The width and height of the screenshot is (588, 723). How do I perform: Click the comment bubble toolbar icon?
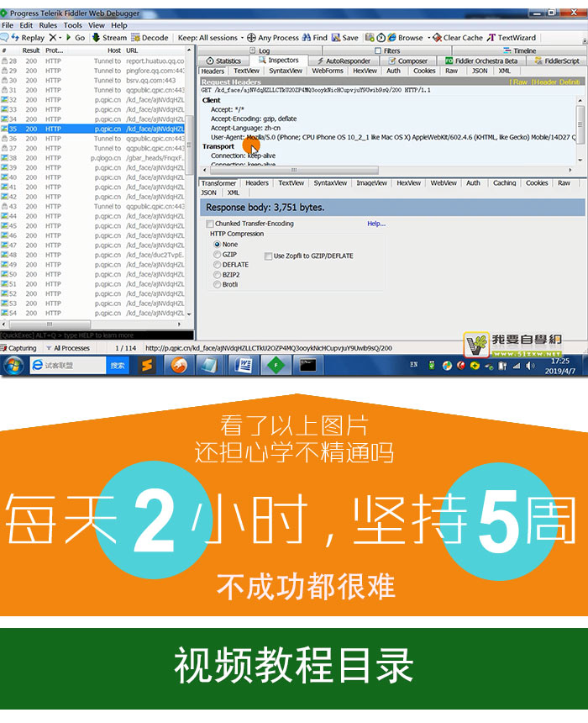coord(4,37)
